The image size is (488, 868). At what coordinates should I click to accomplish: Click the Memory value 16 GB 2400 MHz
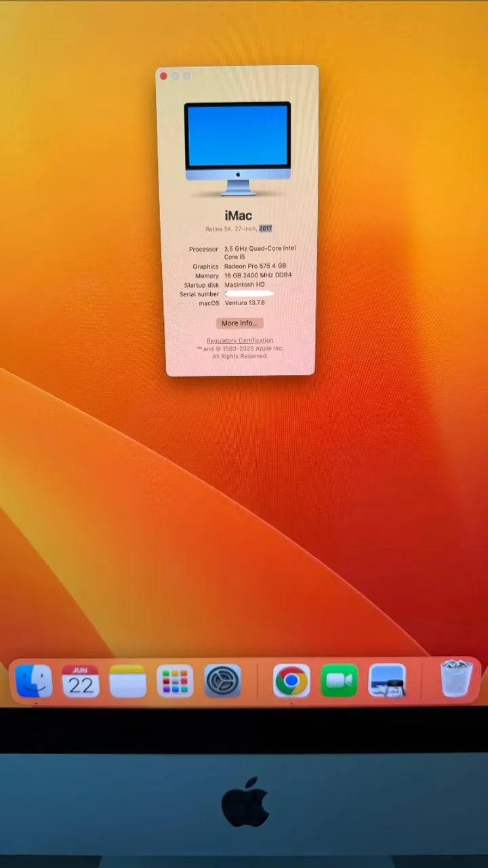click(x=259, y=276)
